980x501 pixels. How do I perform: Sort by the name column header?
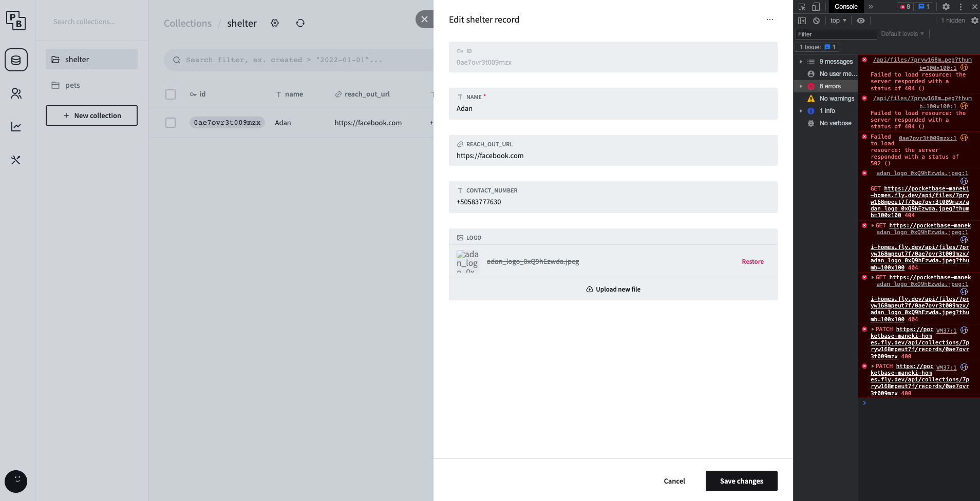[x=289, y=94]
